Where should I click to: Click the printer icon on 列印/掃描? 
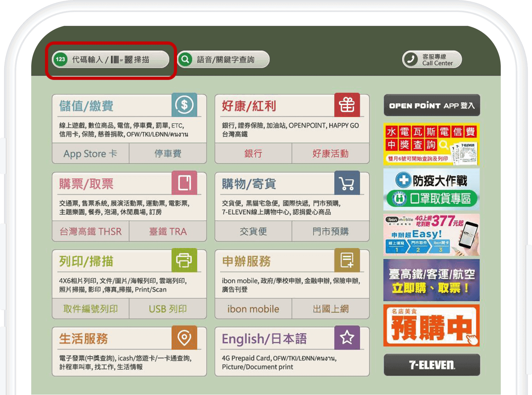click(x=184, y=260)
